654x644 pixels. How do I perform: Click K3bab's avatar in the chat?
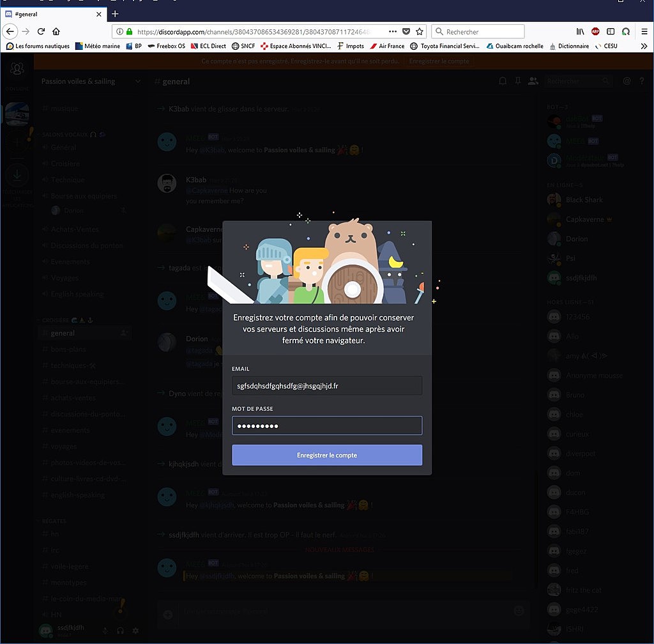click(x=167, y=183)
